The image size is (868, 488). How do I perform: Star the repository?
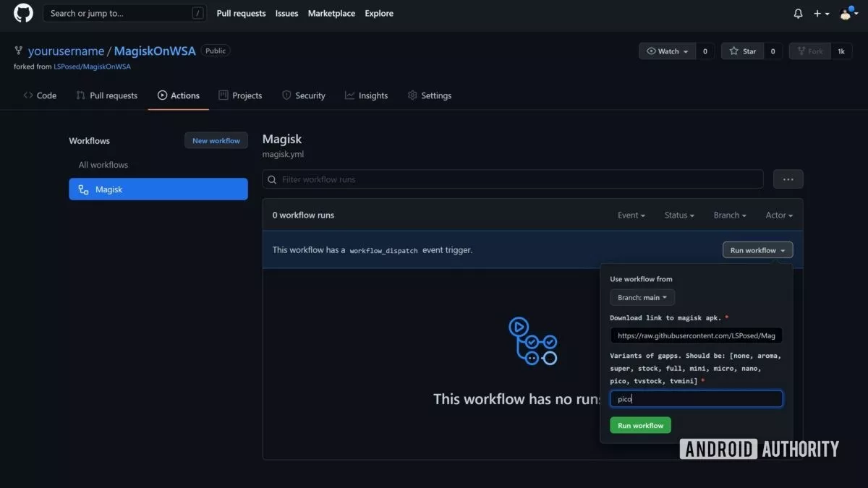(x=743, y=51)
